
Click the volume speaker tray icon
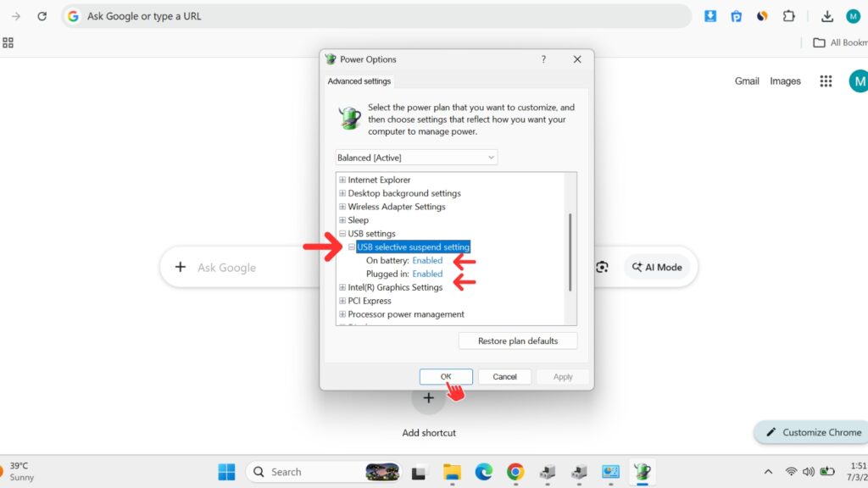pos(808,472)
